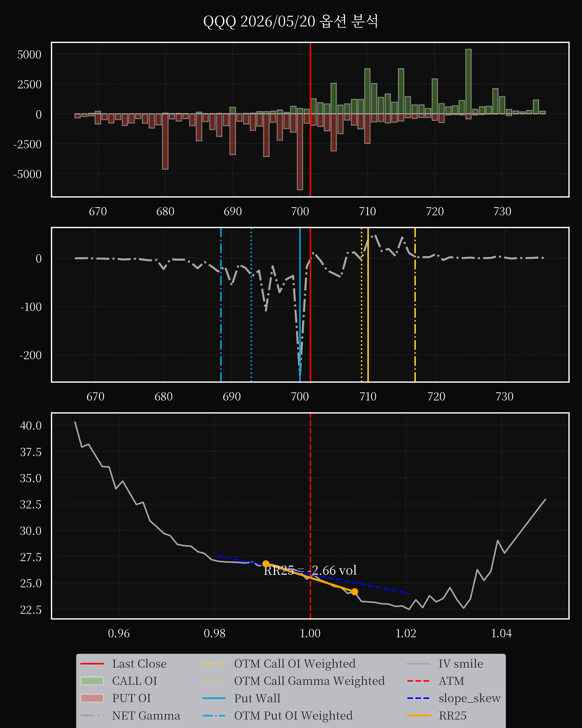Click the tallest green call OI bar near strike 725
582x728 pixels.
click(468, 81)
